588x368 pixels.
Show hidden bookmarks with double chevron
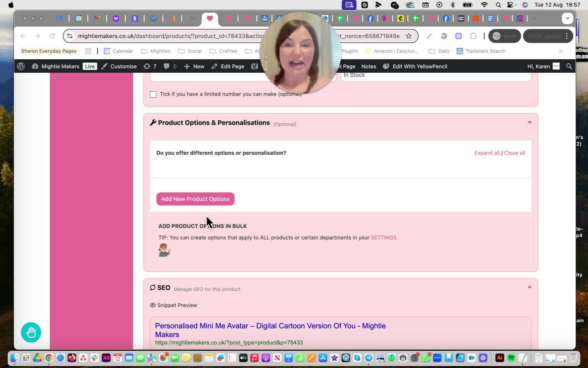coord(561,51)
